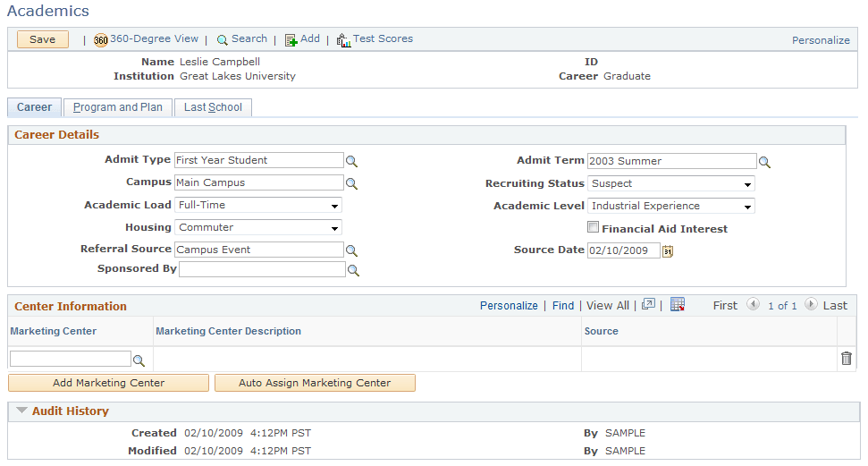Download Center Information grid to spreadsheet icon

click(x=678, y=304)
